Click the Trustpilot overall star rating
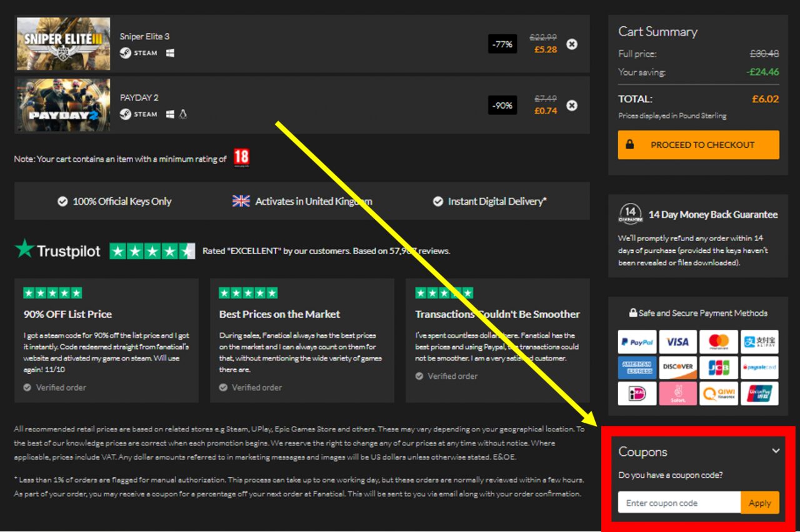 pyautogui.click(x=152, y=251)
